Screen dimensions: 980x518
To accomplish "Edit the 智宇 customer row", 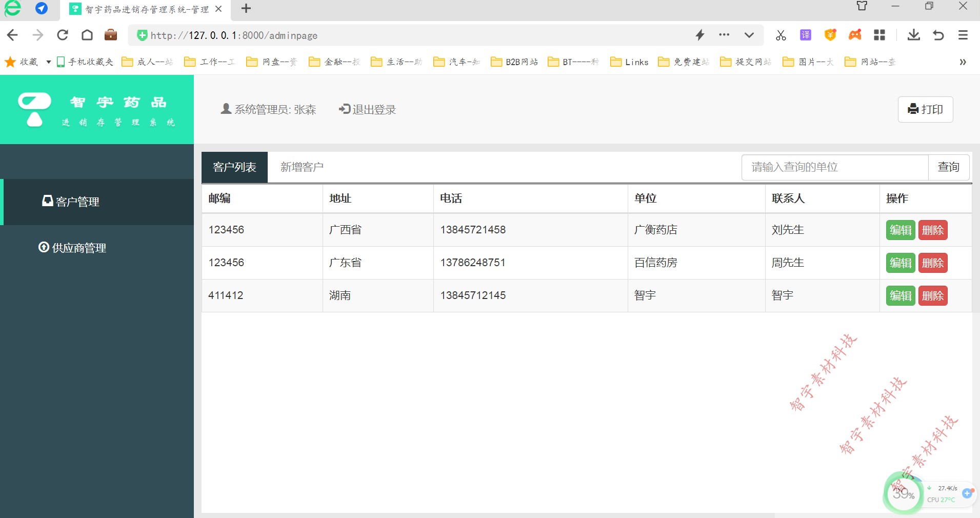I will (901, 295).
